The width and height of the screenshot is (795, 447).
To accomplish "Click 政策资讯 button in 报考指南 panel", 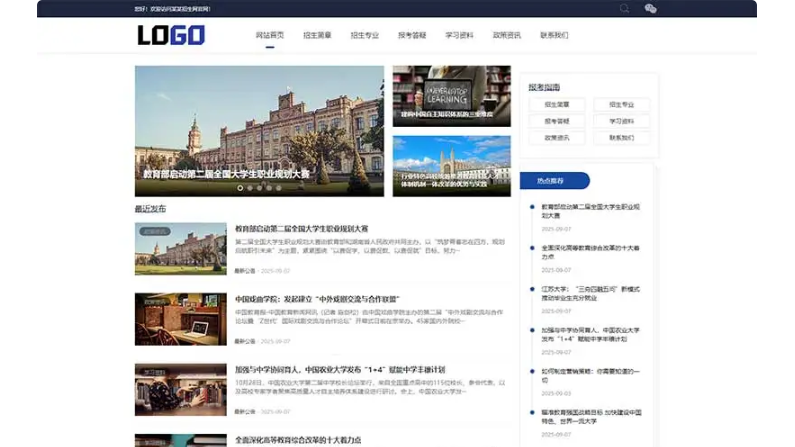I will click(557, 137).
